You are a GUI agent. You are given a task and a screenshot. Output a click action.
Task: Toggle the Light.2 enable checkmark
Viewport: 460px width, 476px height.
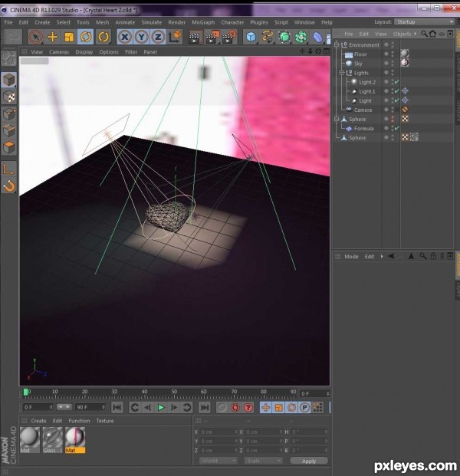(x=397, y=82)
